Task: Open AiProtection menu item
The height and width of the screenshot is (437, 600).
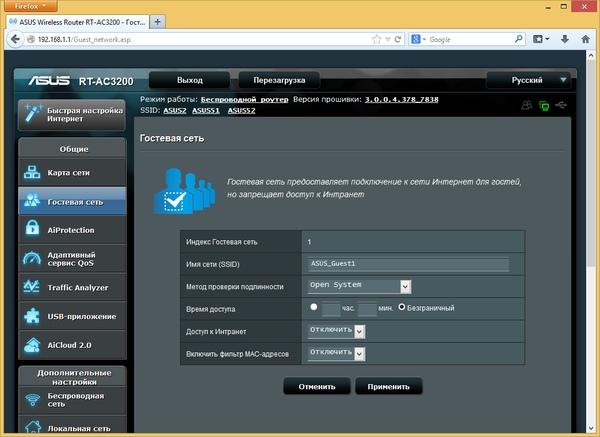Action: [72, 230]
